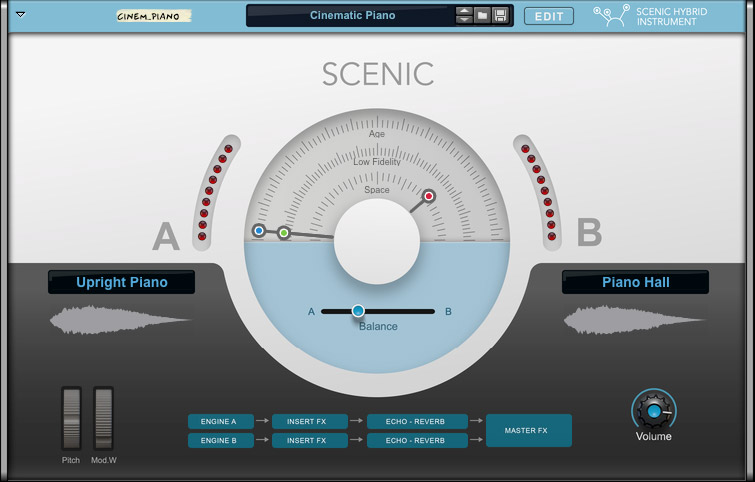Viewport: 755px width, 482px height.
Task: Click the Volume knob
Action: 653,411
